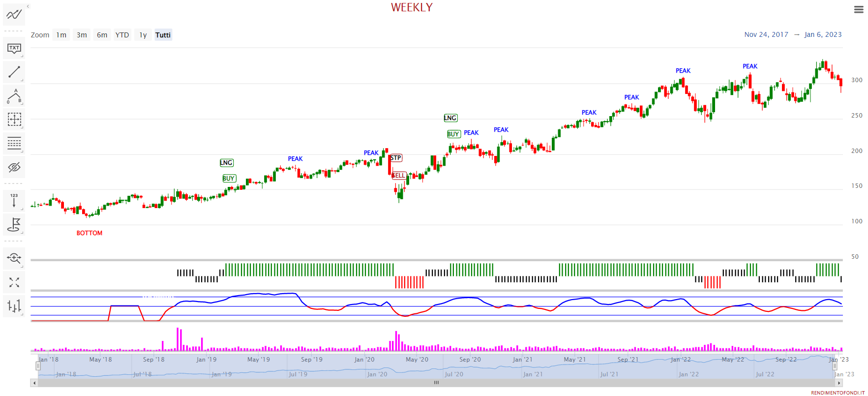Collapse the toolbar with the small left chevron
The image size is (868, 396).
click(x=28, y=6)
